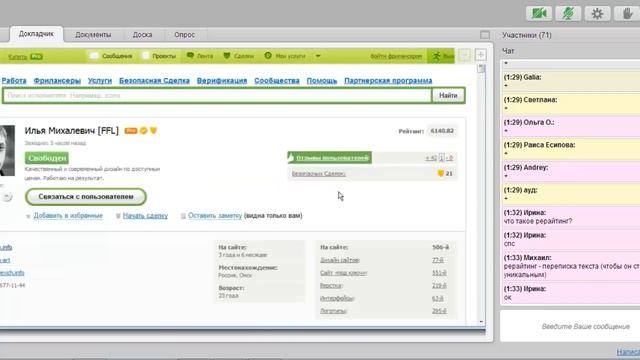Click Связаться с пользователем button
Viewport: 640px width, 360px height.
(x=86, y=197)
